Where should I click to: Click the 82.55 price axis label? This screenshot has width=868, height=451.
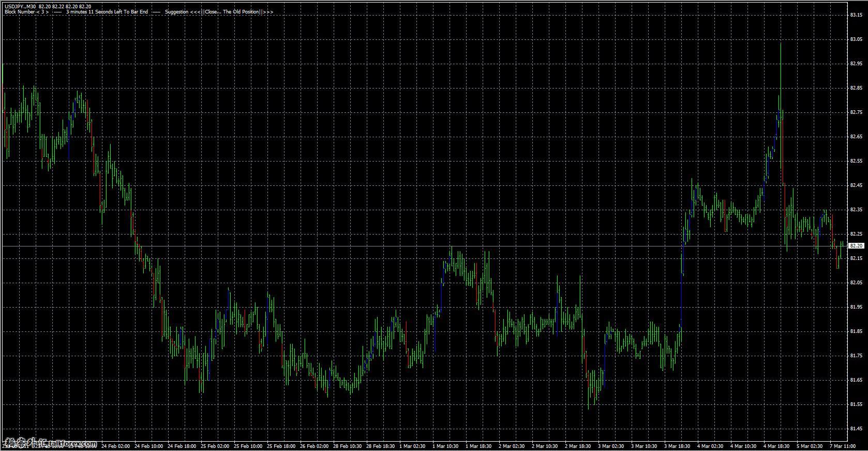point(856,161)
